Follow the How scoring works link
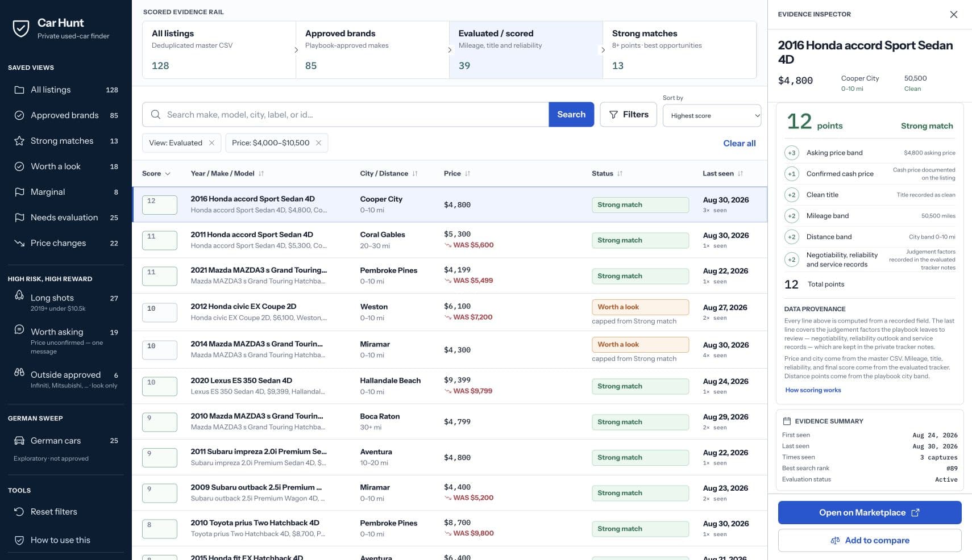972x560 pixels. coord(813,390)
